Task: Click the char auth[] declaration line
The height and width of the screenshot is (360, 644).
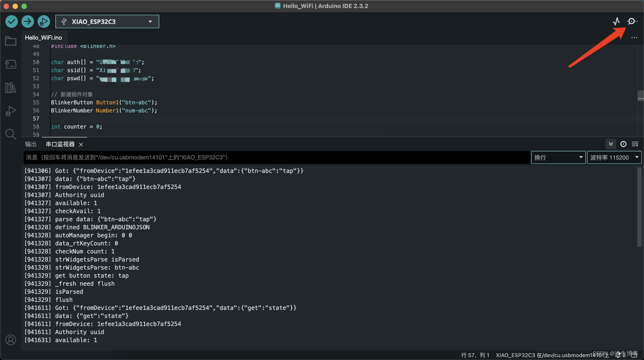Action: click(x=98, y=62)
